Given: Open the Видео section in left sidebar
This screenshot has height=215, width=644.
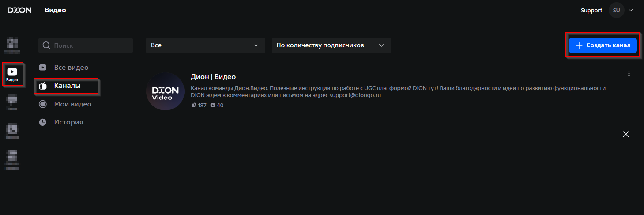Looking at the screenshot, I should point(12,74).
